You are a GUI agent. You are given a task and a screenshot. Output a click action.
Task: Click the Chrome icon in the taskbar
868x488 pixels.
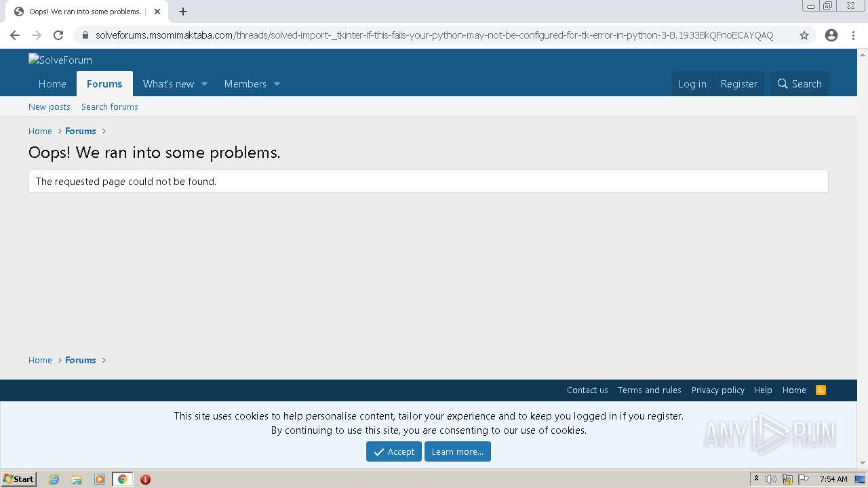click(123, 479)
